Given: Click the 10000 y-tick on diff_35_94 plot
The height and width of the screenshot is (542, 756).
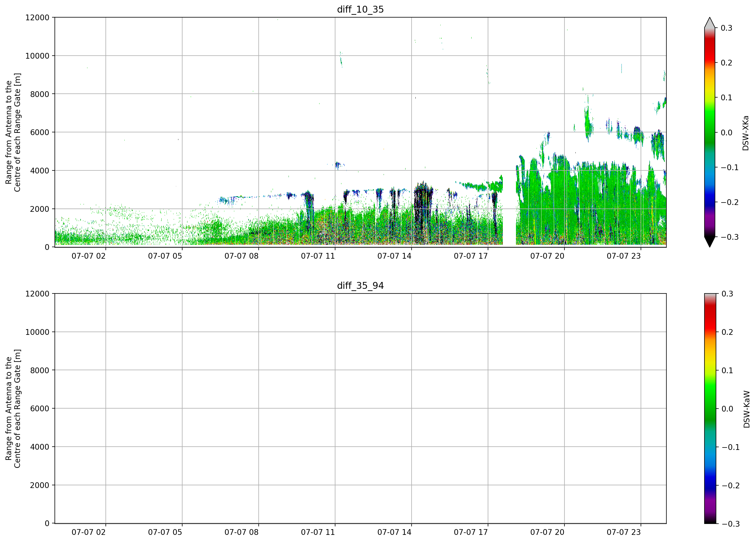Looking at the screenshot, I should tap(37, 332).
